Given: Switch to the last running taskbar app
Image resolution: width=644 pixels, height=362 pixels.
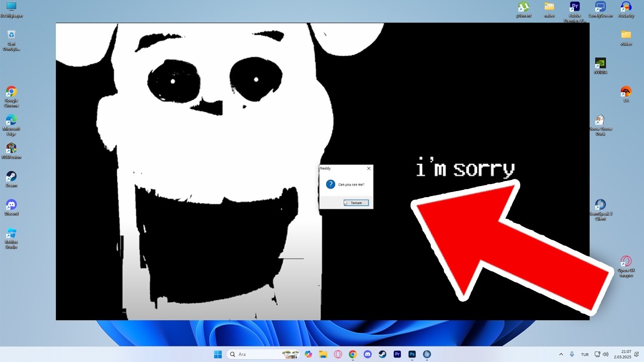Looking at the screenshot, I should click(427, 354).
